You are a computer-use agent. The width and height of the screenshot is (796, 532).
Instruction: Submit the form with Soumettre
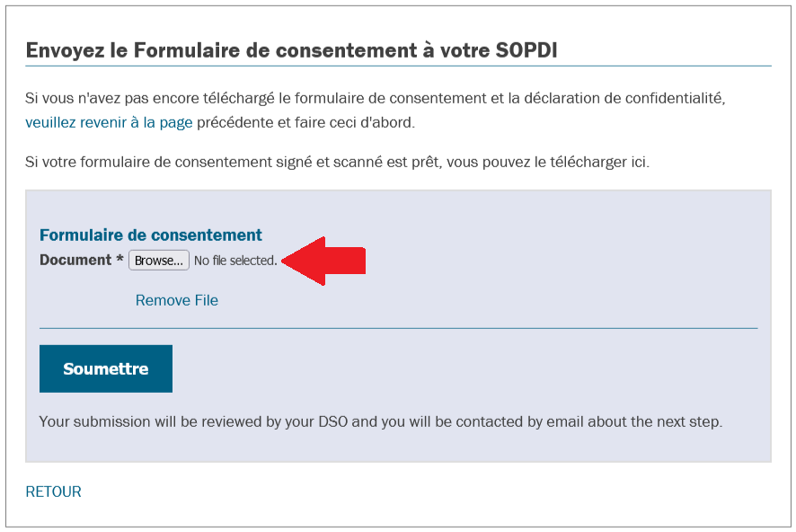point(106,368)
